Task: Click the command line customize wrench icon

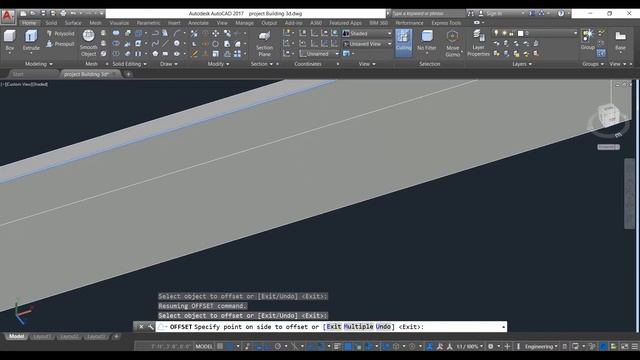Action: (x=151, y=327)
